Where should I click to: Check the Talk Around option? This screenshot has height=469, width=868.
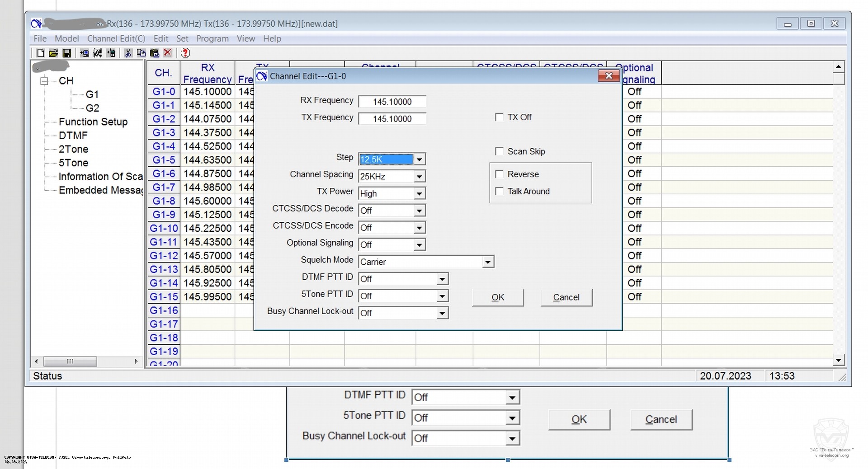(500, 192)
